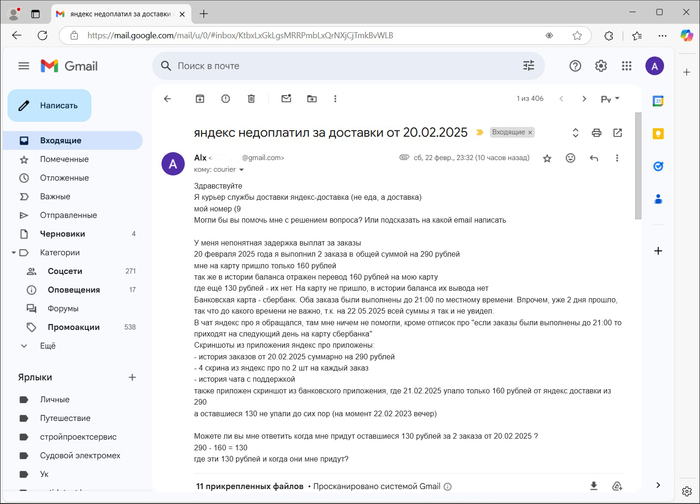Go to the next email arrow
Screen dimensions: 700x504
coord(584,99)
